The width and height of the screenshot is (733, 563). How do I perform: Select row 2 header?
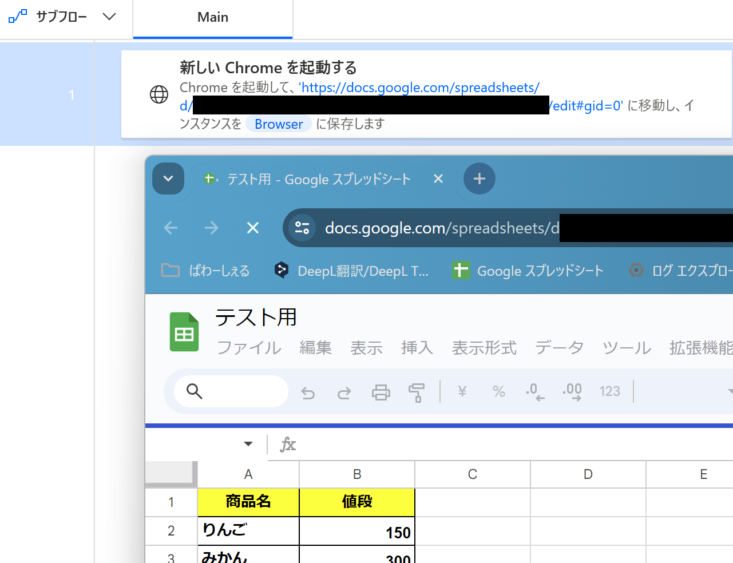coord(171,531)
